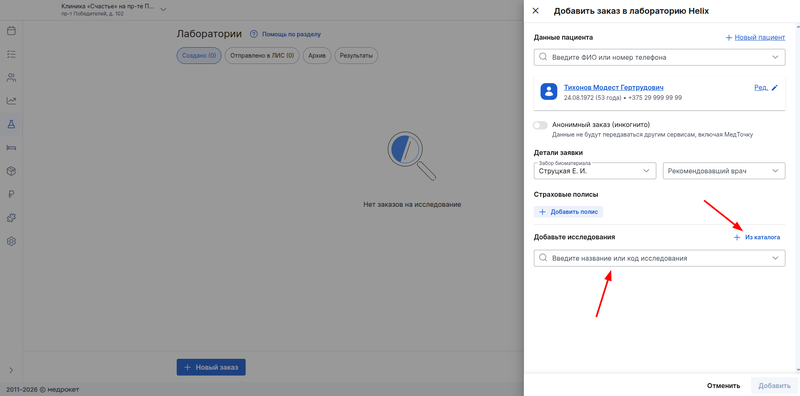Image resolution: width=800 pixels, height=396 pixels.
Task: Click the Добавьте исследования section label
Action: pos(574,237)
